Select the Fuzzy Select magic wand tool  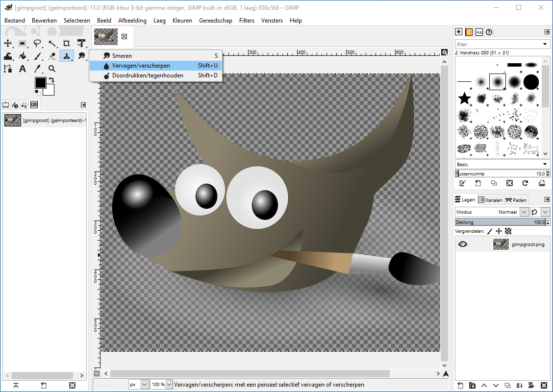(x=52, y=44)
